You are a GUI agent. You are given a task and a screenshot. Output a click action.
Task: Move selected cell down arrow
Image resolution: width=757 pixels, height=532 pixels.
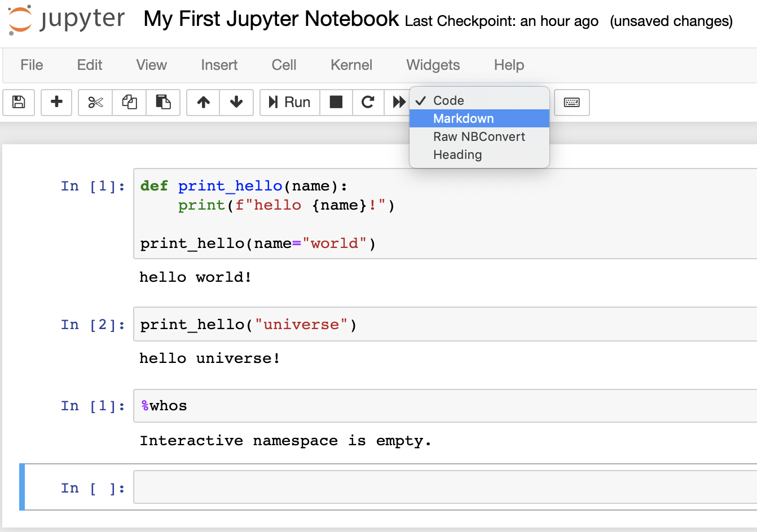(236, 102)
